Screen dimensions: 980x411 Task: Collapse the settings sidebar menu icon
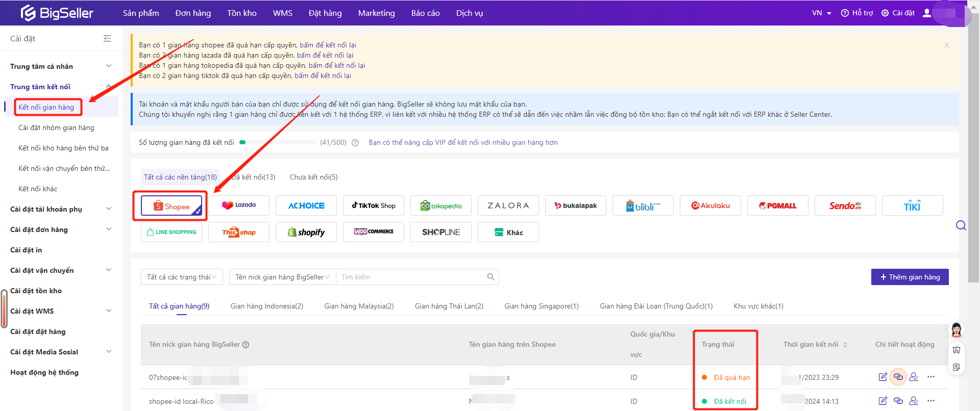(x=107, y=39)
